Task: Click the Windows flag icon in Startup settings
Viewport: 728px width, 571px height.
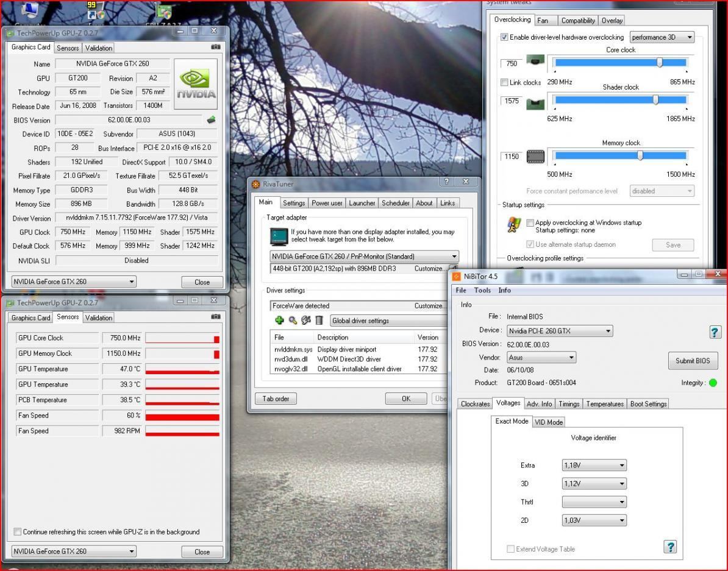Action: tap(514, 225)
